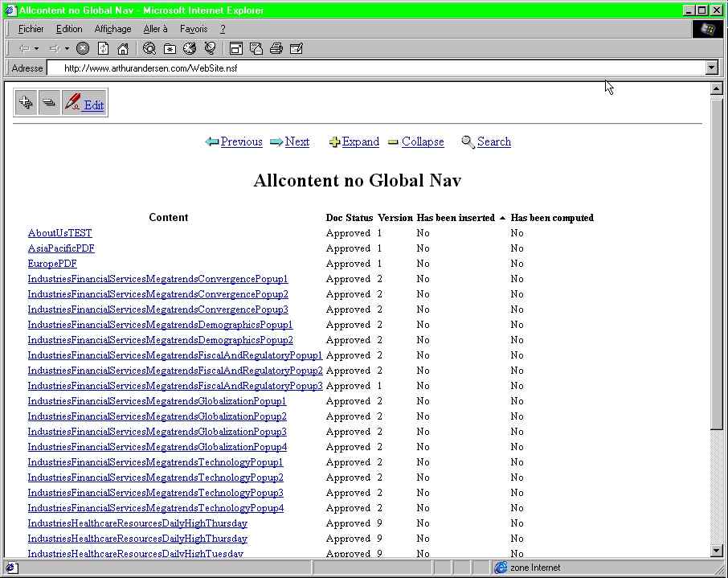The image size is (728, 578).
Task: Click the Next link text
Action: pyautogui.click(x=297, y=141)
